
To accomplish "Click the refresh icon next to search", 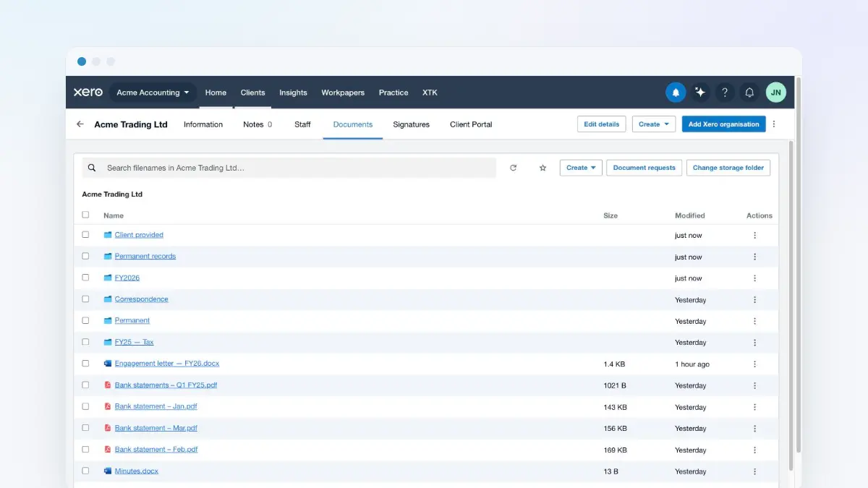I will [514, 168].
